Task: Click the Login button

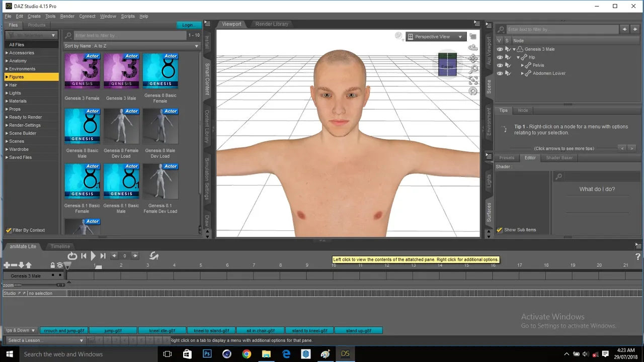Action: (189, 25)
